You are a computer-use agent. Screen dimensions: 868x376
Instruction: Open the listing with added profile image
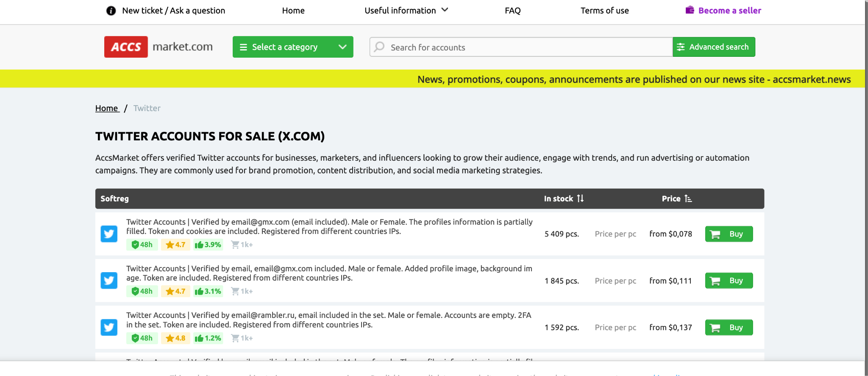[x=329, y=273]
